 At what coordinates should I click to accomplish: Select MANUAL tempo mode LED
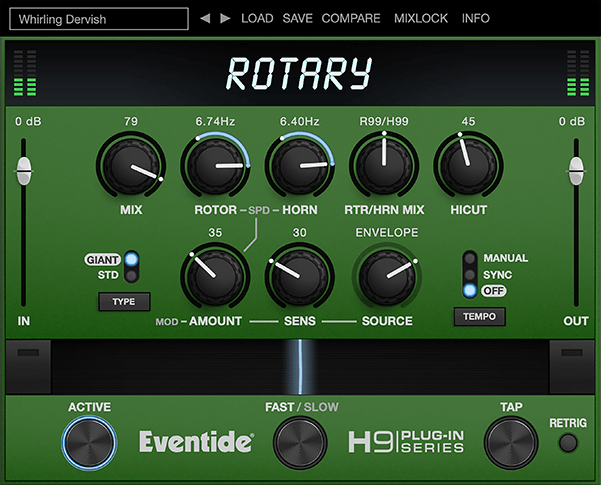470,258
